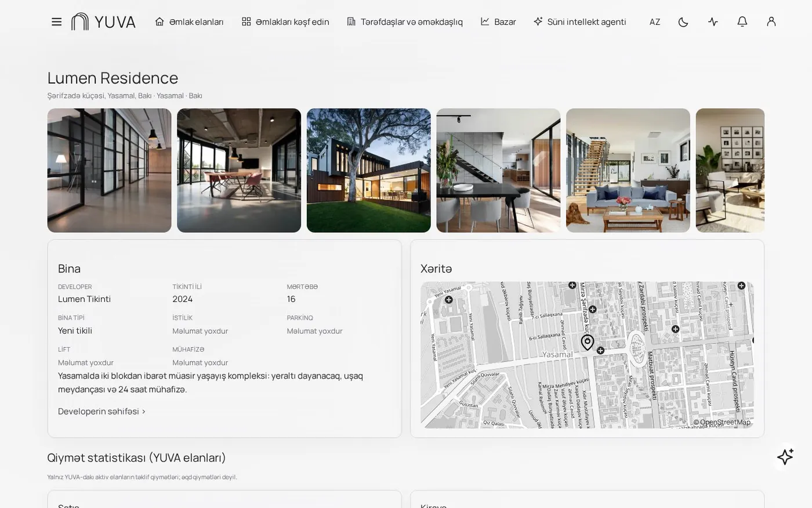812x508 pixels.
Task: Open the hamburger menu
Action: (56, 22)
